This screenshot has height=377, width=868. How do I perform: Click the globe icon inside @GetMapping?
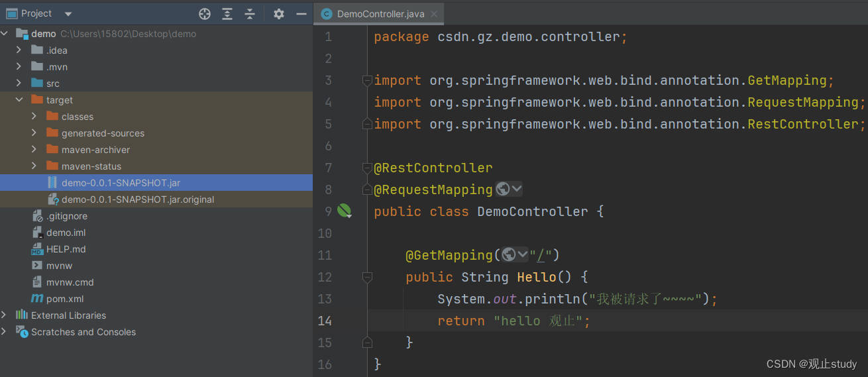point(509,254)
